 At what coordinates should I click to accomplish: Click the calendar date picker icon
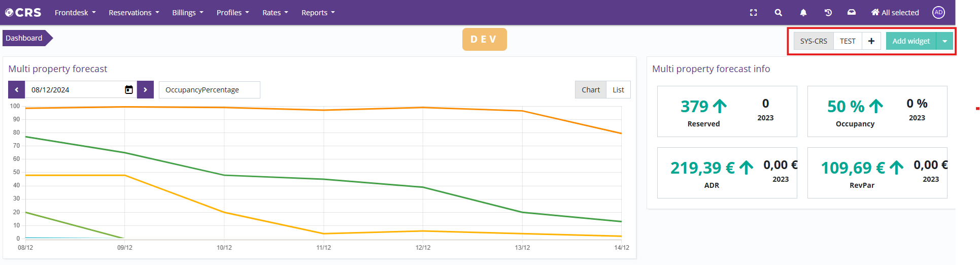[x=129, y=90]
